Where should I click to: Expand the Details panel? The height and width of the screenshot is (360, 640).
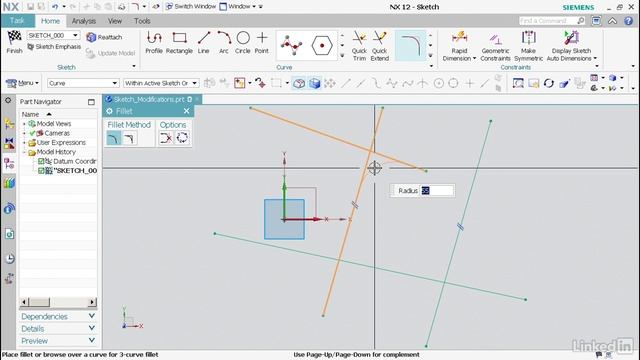[x=58, y=329]
